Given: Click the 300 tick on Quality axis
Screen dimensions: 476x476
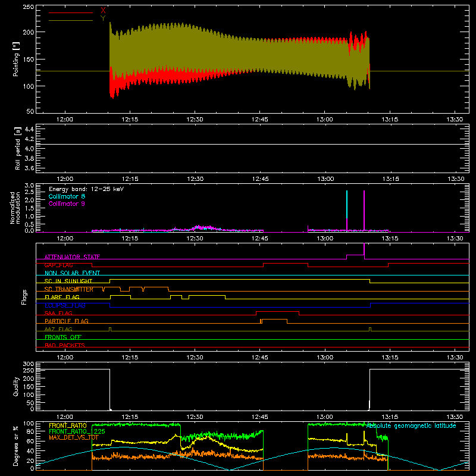Looking at the screenshot, I should [x=29, y=364].
